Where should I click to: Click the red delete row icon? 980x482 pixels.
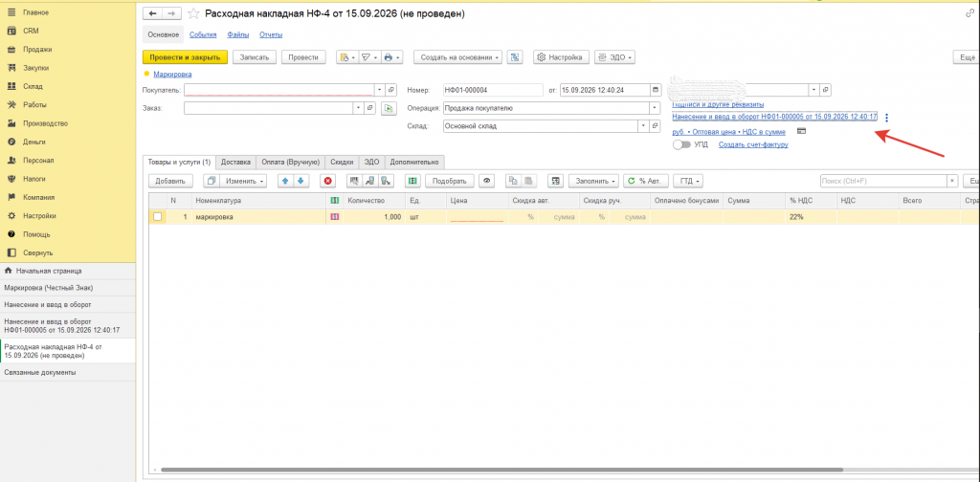click(327, 181)
